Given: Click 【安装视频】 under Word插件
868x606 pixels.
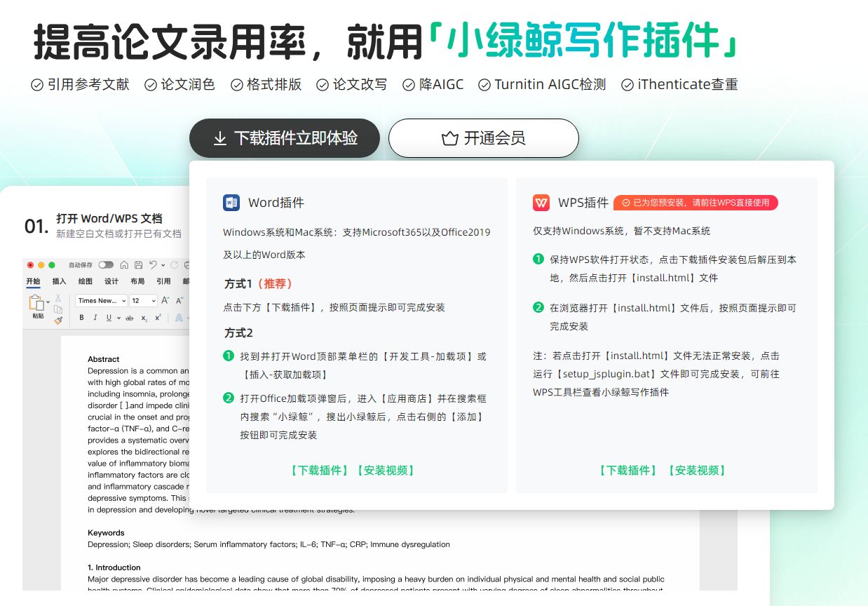Looking at the screenshot, I should pos(385,471).
